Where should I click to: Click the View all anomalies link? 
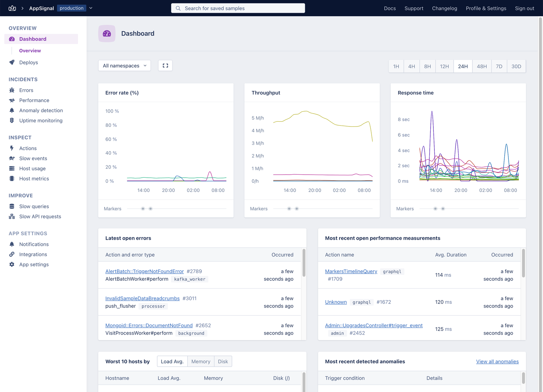point(497,361)
